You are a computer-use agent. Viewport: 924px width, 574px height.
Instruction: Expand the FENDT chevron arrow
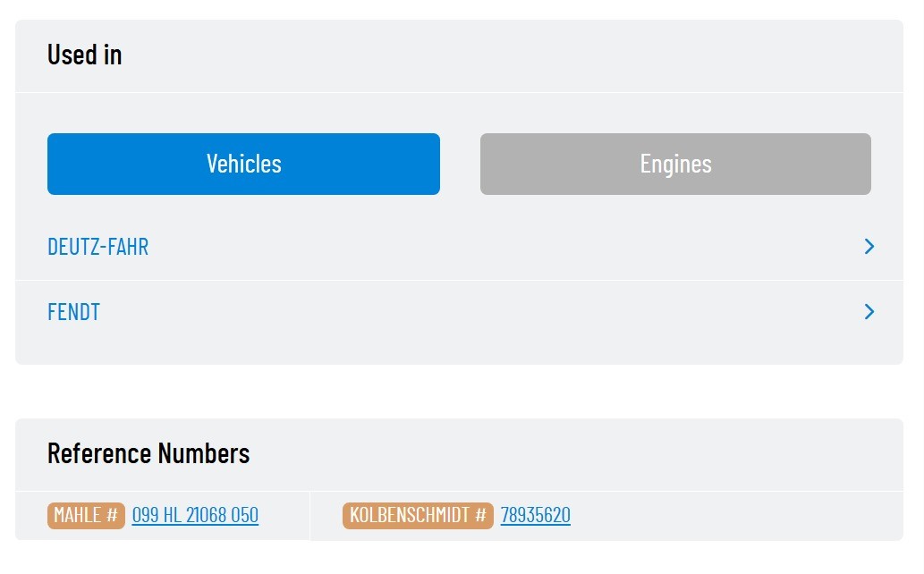(869, 312)
